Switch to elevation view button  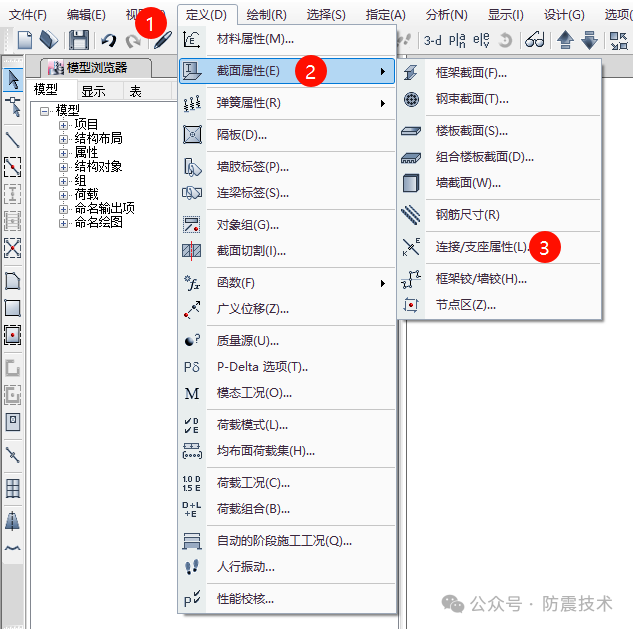[481, 40]
